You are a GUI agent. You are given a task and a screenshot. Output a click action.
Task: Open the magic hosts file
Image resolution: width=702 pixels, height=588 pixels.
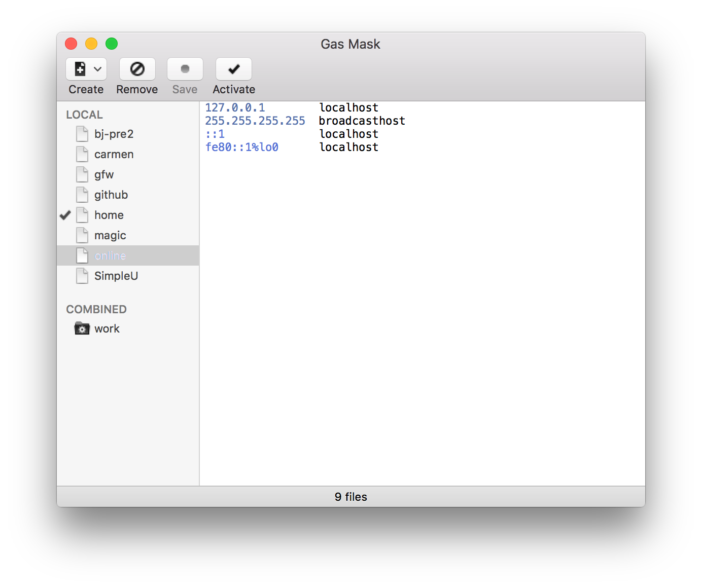point(128,235)
